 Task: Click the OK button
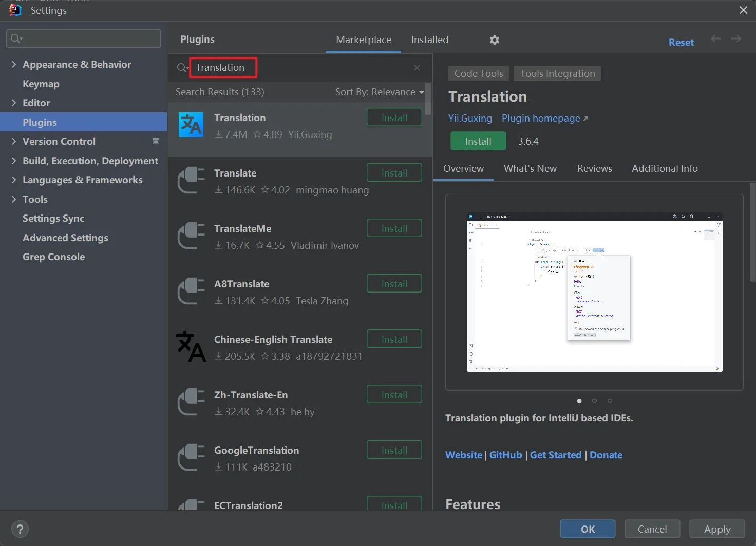coord(588,529)
